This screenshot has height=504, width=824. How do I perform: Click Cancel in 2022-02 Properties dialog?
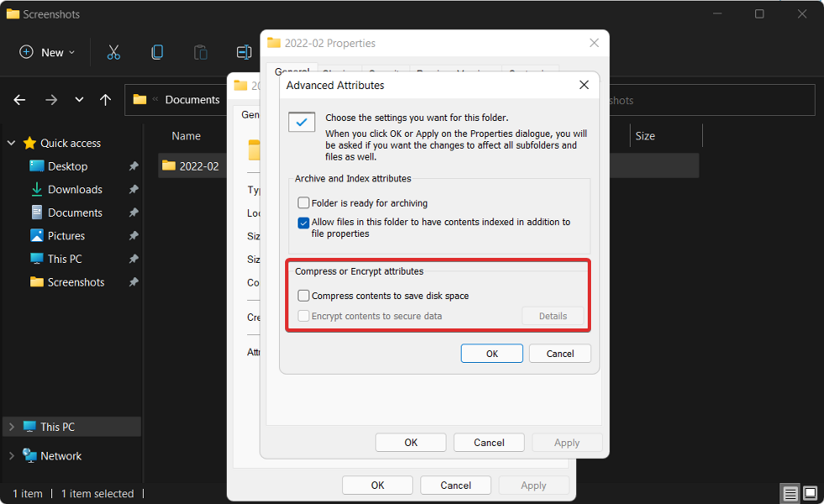pyautogui.click(x=489, y=443)
